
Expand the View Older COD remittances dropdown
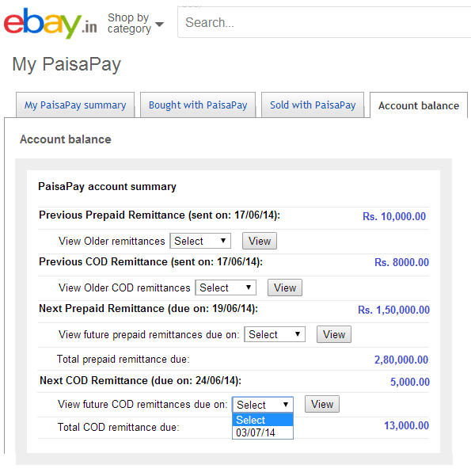tap(226, 288)
